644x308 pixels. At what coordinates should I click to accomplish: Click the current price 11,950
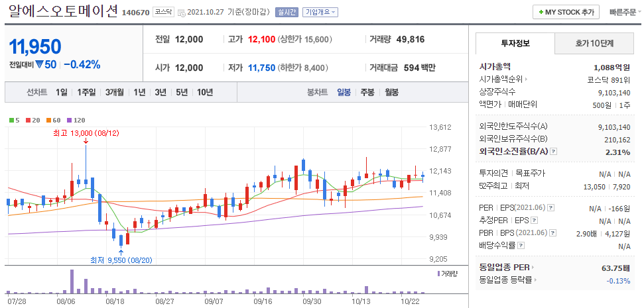pos(35,47)
